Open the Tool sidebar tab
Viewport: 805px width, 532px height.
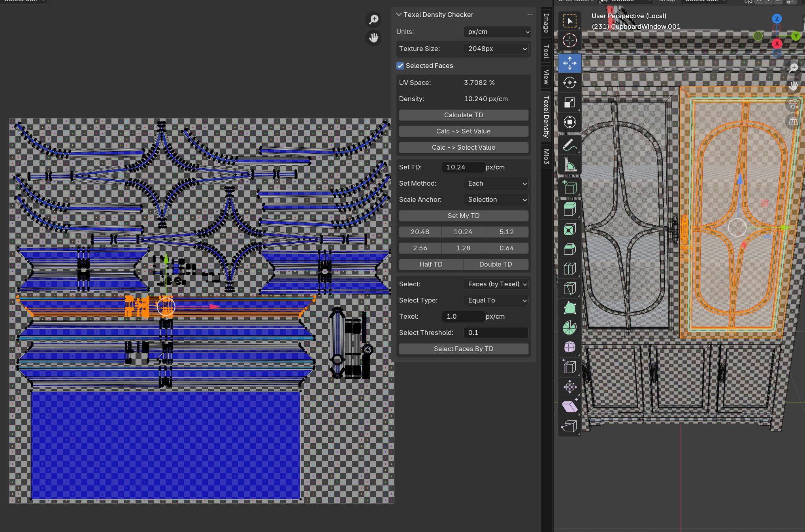[546, 51]
